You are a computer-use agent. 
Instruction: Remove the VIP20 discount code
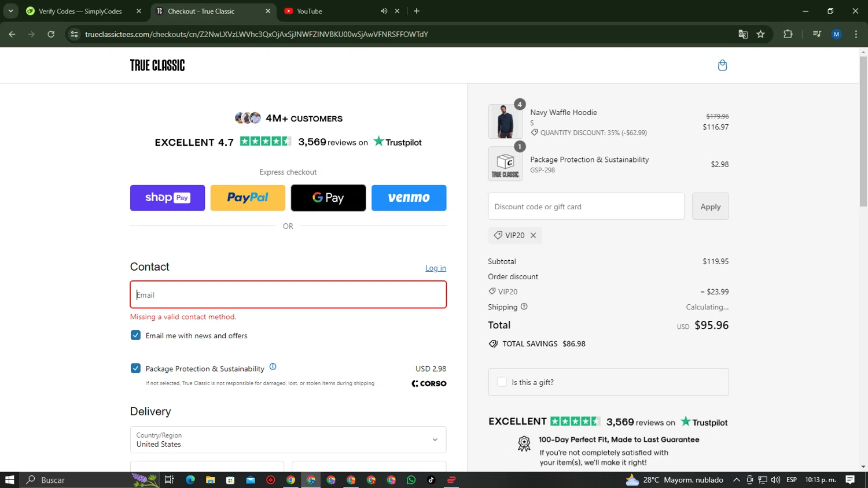(534, 235)
